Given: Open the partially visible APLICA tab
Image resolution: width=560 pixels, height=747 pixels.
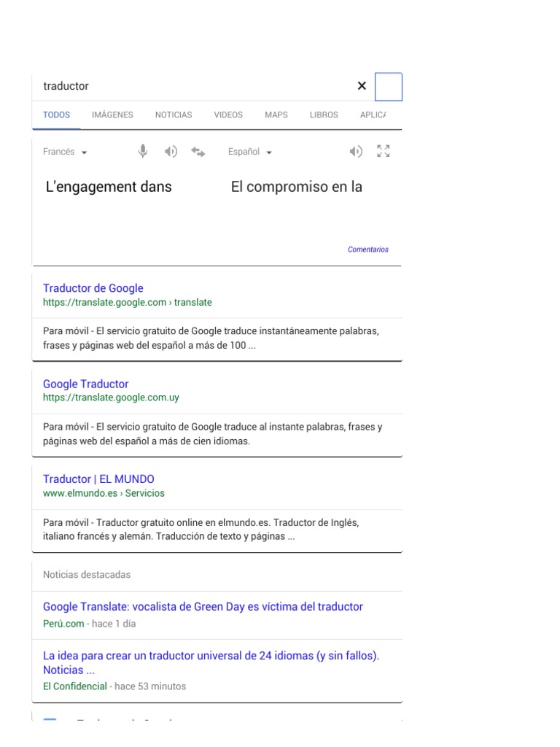Looking at the screenshot, I should pos(373,115).
